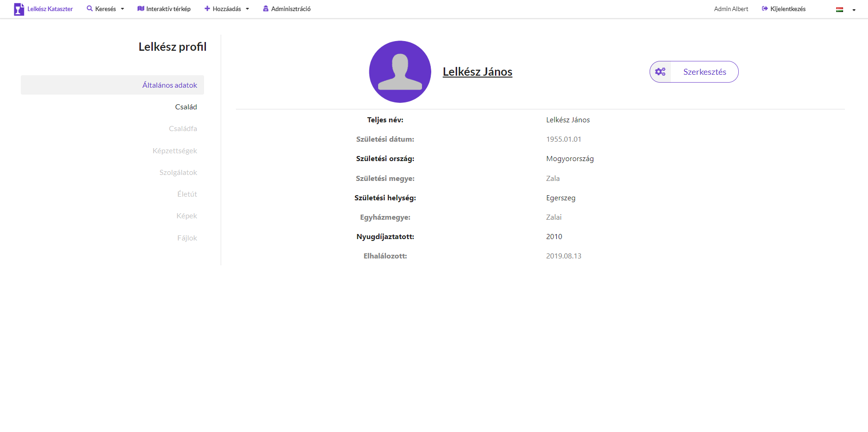Screen dimensions: 868x432
Task: Click the map icon for Interaktív térkép
Action: [x=141, y=9]
